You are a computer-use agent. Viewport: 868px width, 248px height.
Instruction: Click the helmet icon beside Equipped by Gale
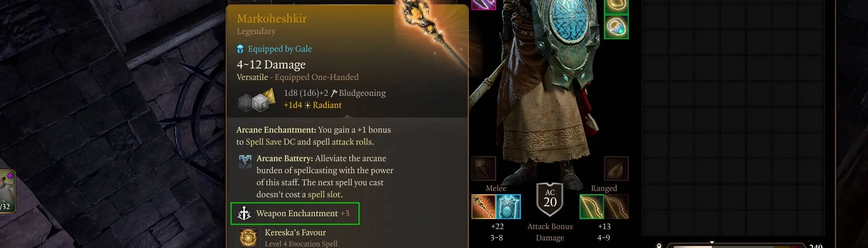pyautogui.click(x=240, y=49)
